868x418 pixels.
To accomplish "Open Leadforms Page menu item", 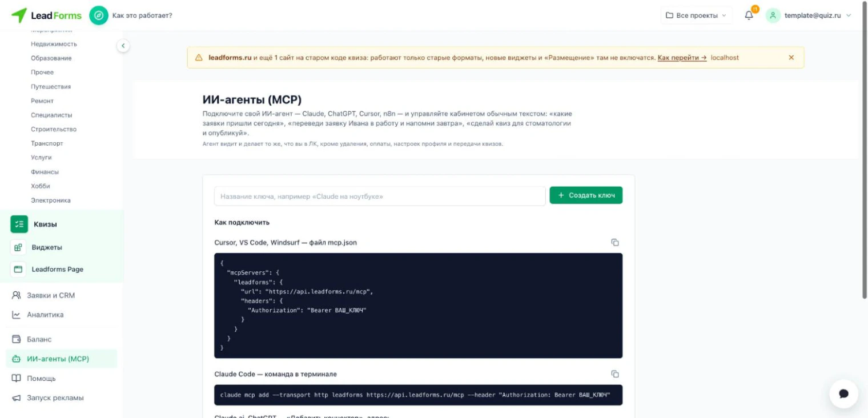I will [58, 269].
